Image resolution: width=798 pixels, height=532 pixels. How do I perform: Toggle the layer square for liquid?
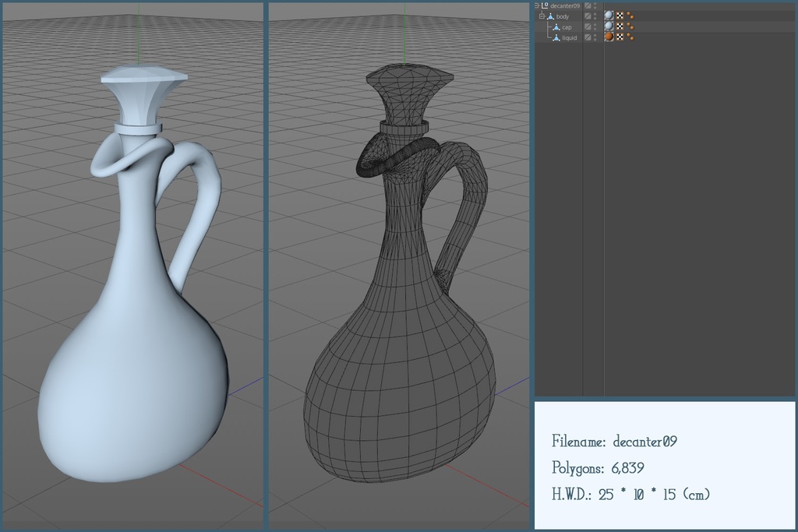tap(588, 37)
